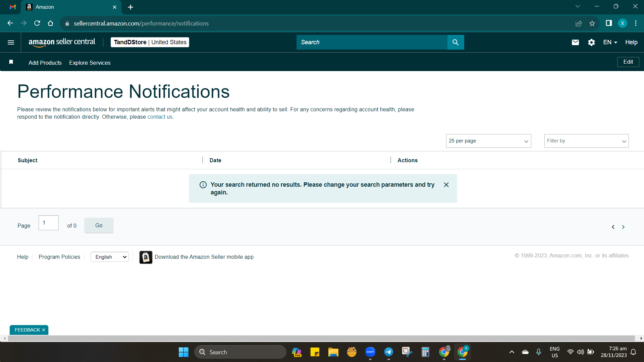Open the Seller Central hamburger menu
644x362 pixels.
pyautogui.click(x=11, y=42)
